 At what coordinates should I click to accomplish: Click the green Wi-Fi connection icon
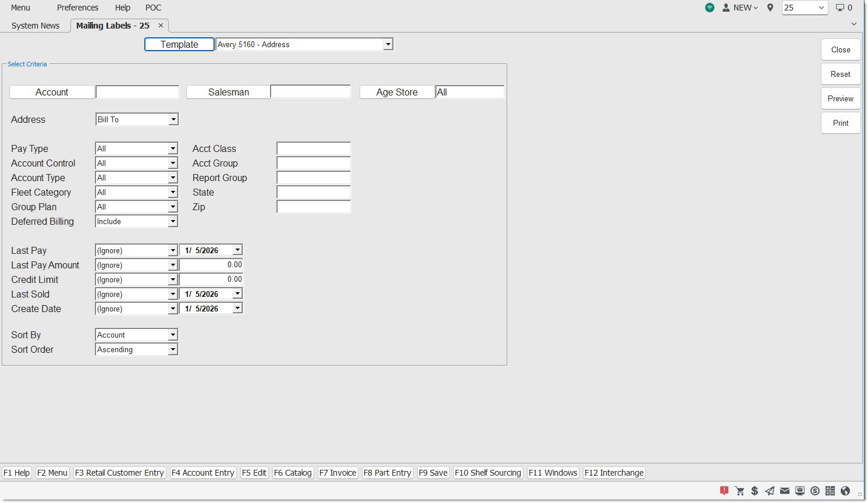(x=710, y=8)
